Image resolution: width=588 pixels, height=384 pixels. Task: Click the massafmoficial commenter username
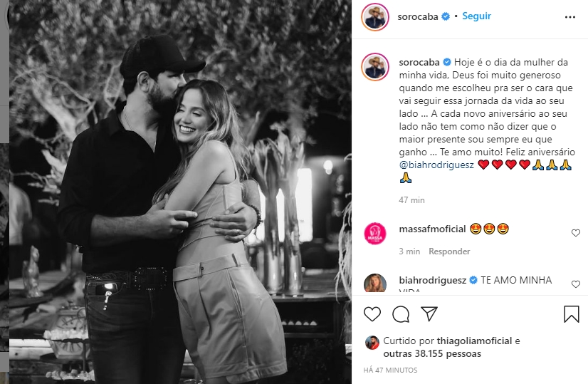[432, 229]
